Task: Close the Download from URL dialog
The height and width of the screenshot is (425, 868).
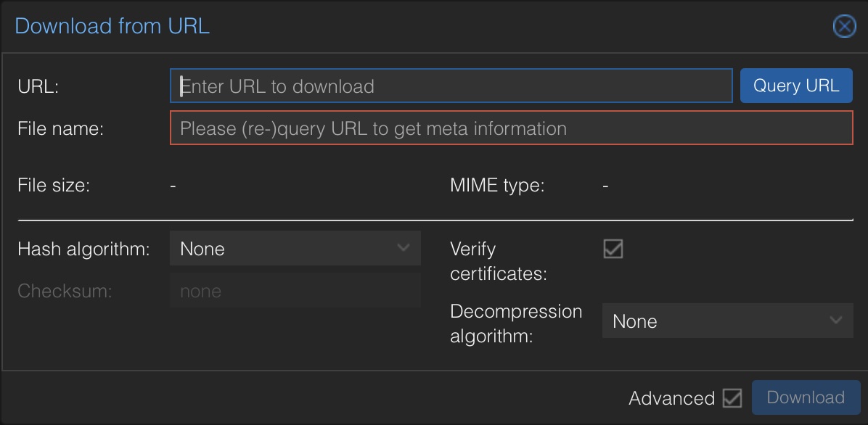Action: coord(843,27)
